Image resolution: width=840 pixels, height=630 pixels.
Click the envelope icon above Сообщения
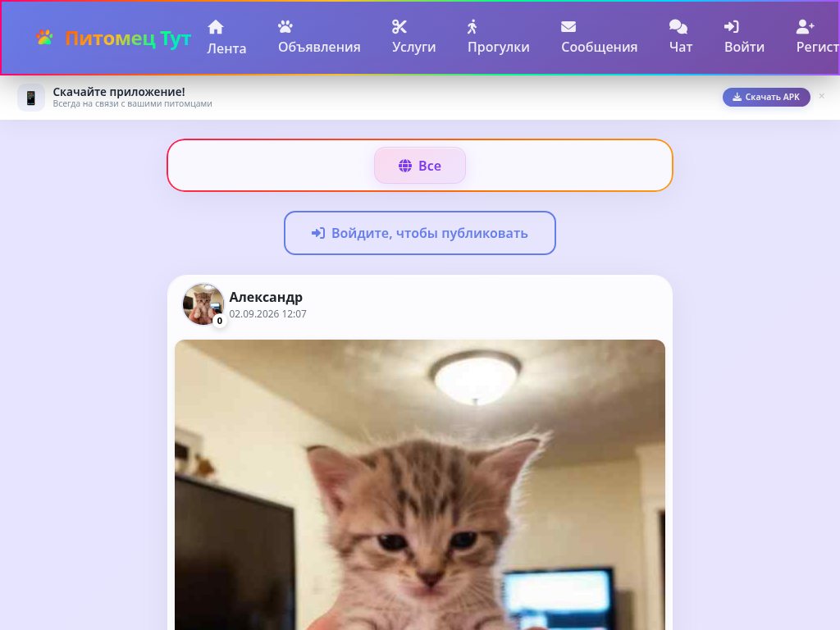pyautogui.click(x=568, y=26)
